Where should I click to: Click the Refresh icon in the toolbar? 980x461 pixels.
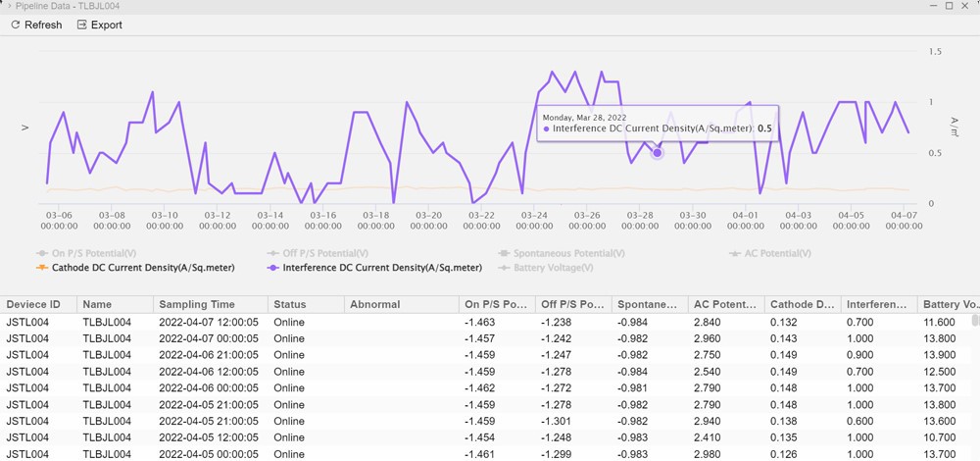(15, 25)
